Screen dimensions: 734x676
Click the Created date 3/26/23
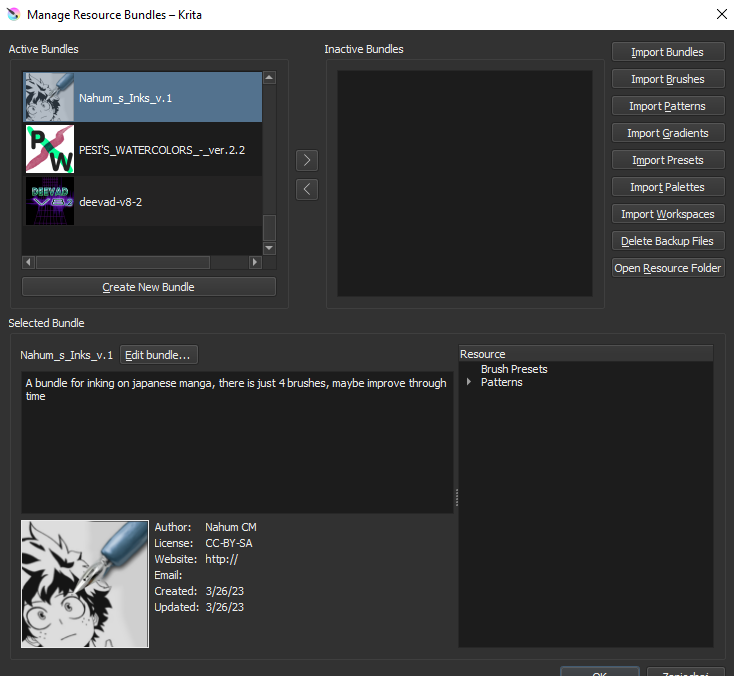pos(225,591)
